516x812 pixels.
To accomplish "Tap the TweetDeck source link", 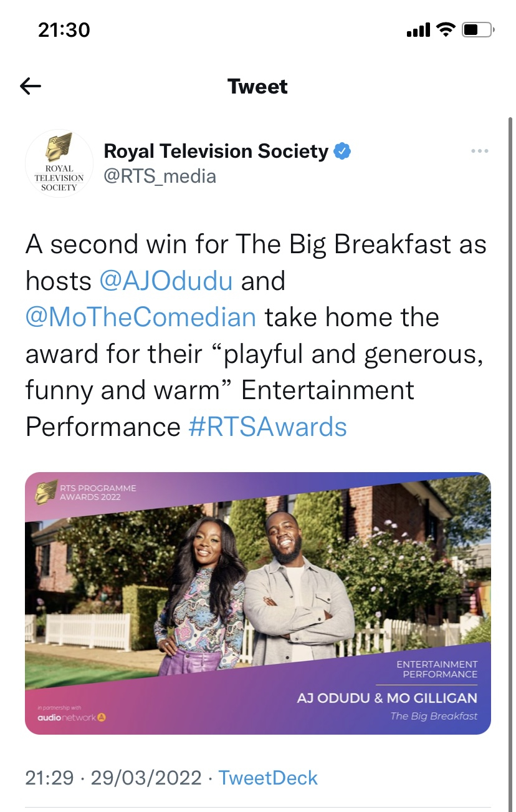I will point(268,778).
